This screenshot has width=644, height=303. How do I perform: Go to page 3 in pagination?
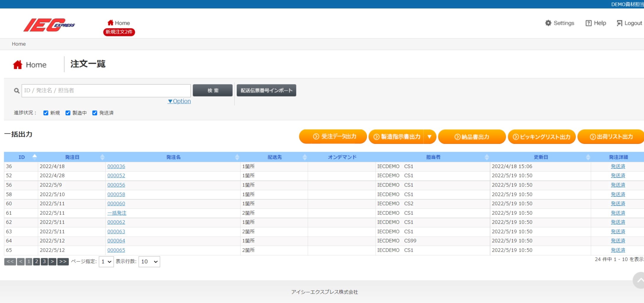[44, 261]
